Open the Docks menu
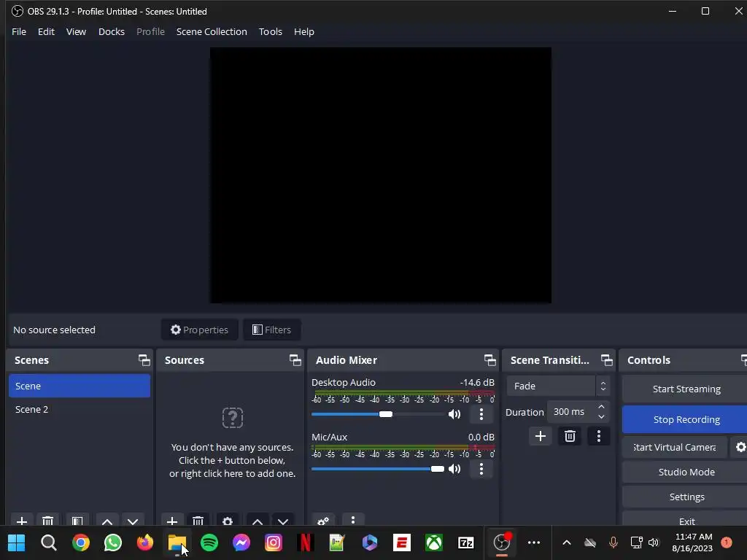This screenshot has height=560, width=747. pyautogui.click(x=112, y=31)
